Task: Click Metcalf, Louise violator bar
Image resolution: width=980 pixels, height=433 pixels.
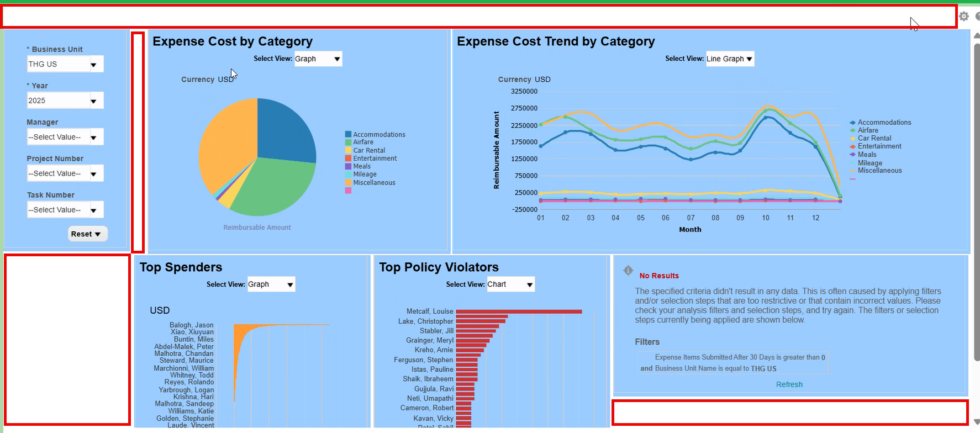Action: tap(519, 311)
